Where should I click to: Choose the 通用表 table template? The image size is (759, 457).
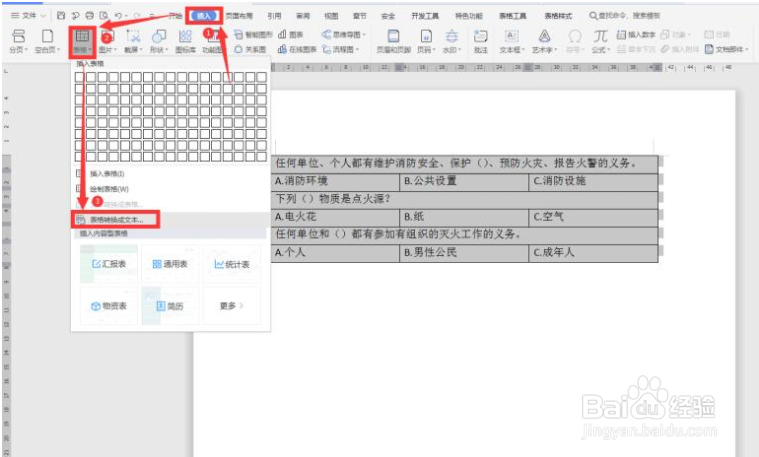(x=170, y=264)
